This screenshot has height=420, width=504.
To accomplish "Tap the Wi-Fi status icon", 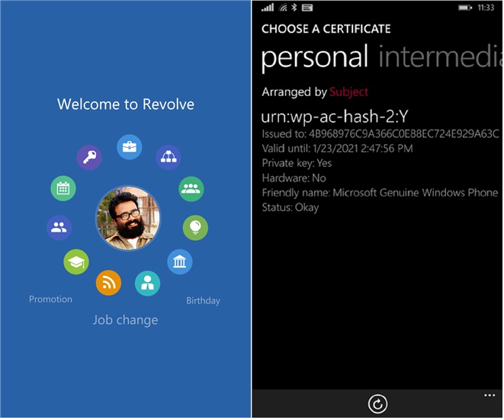I will coord(283,8).
